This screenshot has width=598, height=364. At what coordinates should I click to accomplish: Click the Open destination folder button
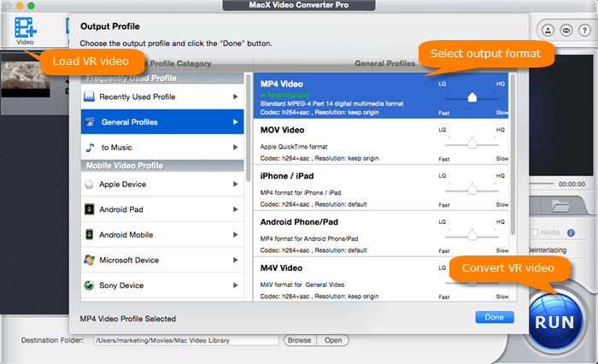[333, 340]
